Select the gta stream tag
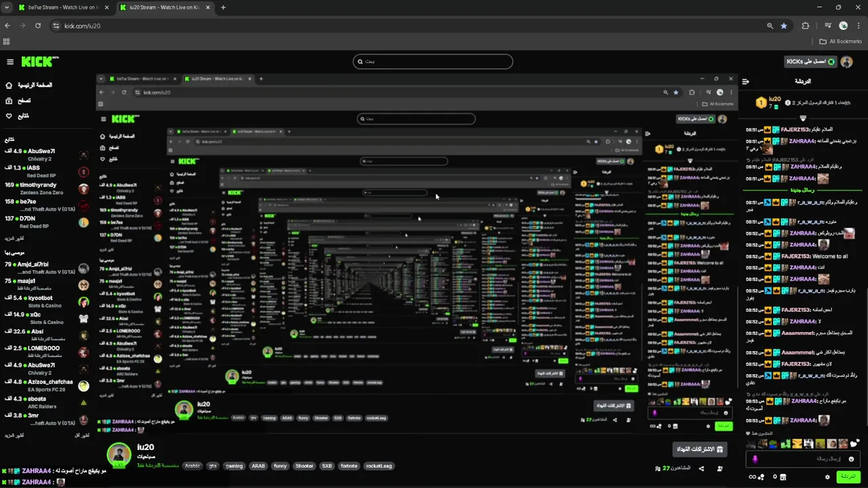 [x=213, y=466]
